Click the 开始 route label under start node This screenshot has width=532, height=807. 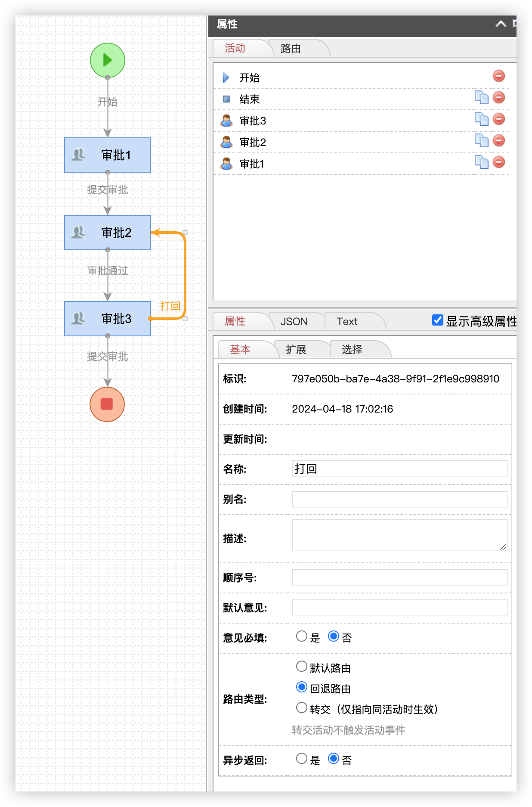108,102
